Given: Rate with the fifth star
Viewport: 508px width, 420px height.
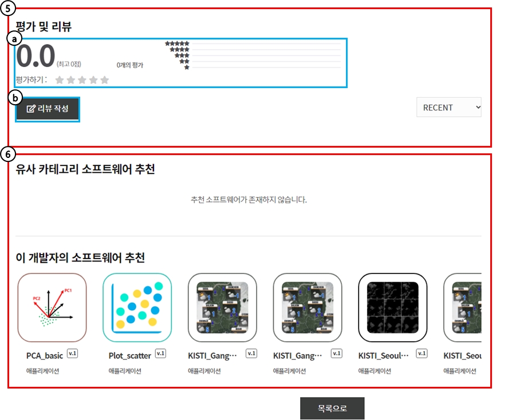Looking at the screenshot, I should coord(104,80).
